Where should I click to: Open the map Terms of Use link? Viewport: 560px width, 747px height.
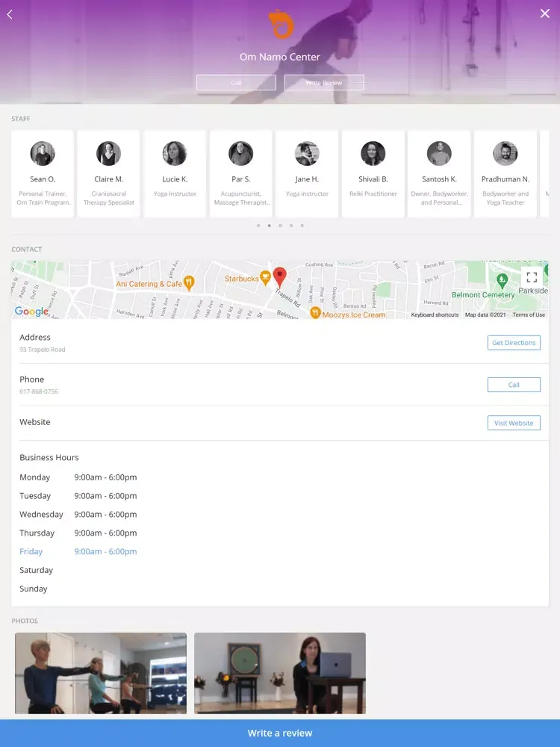click(x=529, y=315)
